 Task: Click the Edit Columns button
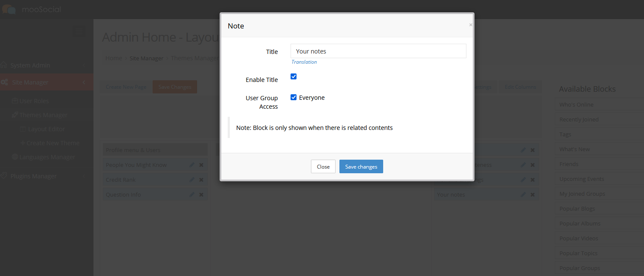(x=520, y=87)
